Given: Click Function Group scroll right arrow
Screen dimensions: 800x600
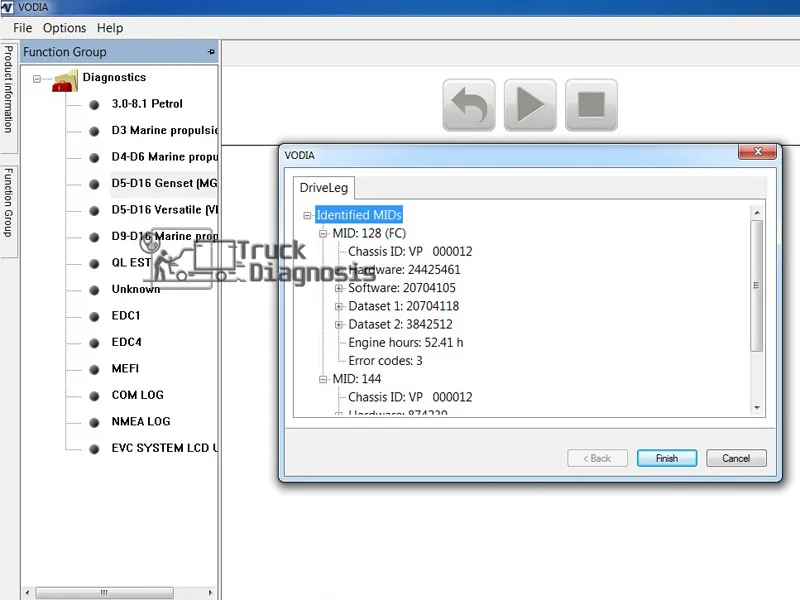Looking at the screenshot, I should point(210,593).
